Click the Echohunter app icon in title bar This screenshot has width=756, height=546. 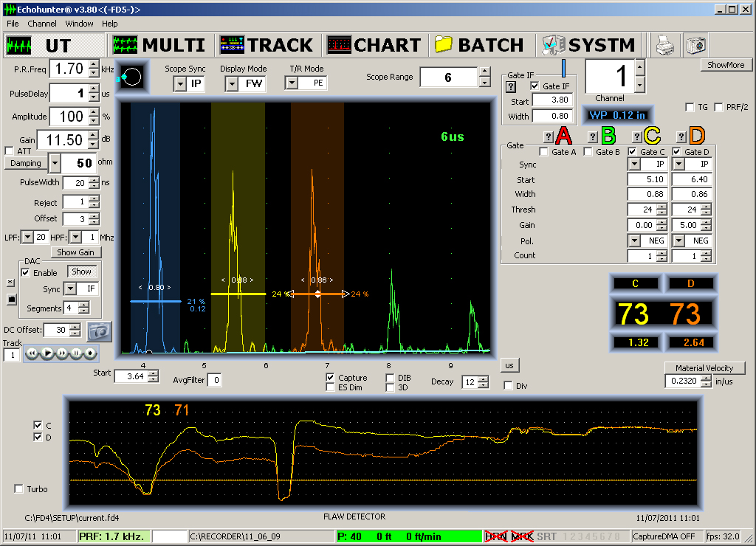10,9
